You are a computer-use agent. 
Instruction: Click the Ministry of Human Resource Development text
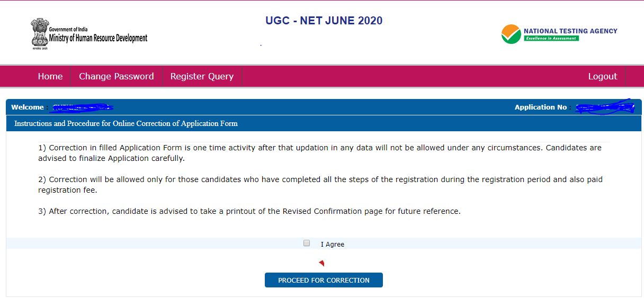coord(98,38)
